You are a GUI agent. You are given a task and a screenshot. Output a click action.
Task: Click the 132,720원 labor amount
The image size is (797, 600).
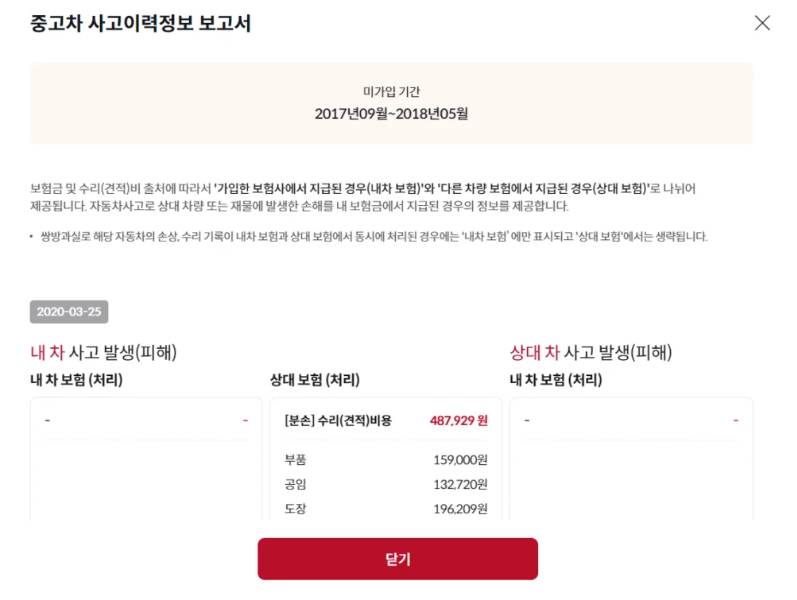click(x=460, y=485)
